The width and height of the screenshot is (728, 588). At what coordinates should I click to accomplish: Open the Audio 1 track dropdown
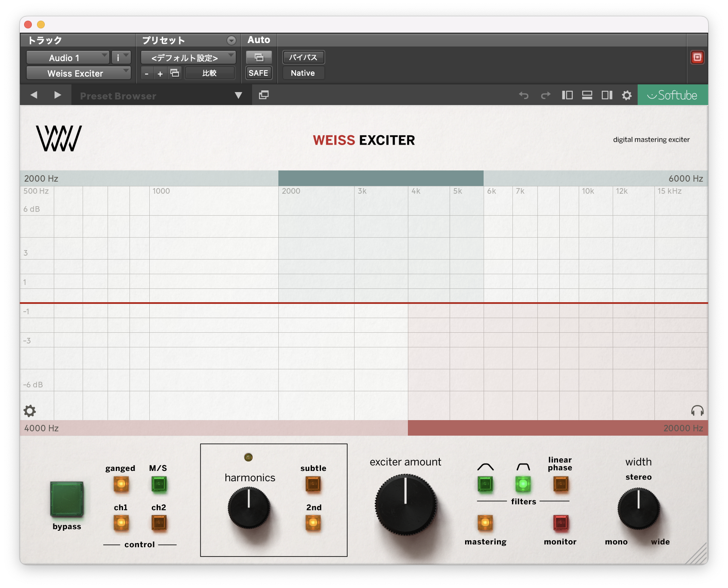(x=68, y=58)
